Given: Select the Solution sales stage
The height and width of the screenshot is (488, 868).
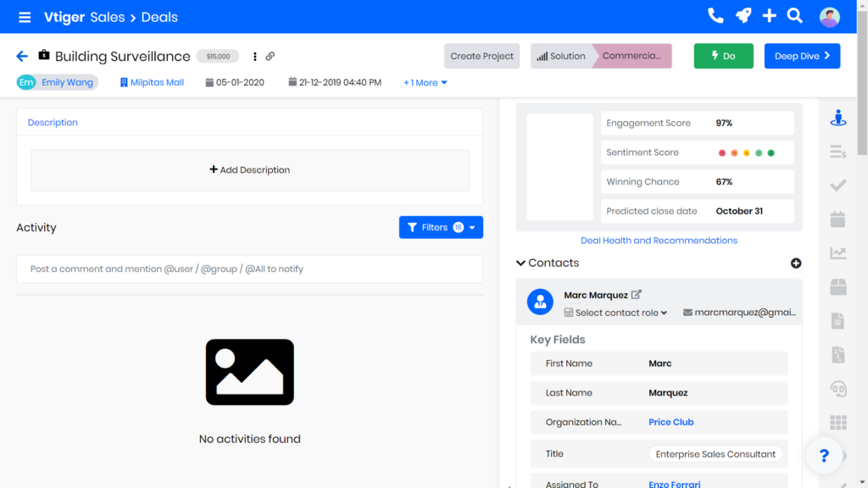Looking at the screenshot, I should click(561, 57).
